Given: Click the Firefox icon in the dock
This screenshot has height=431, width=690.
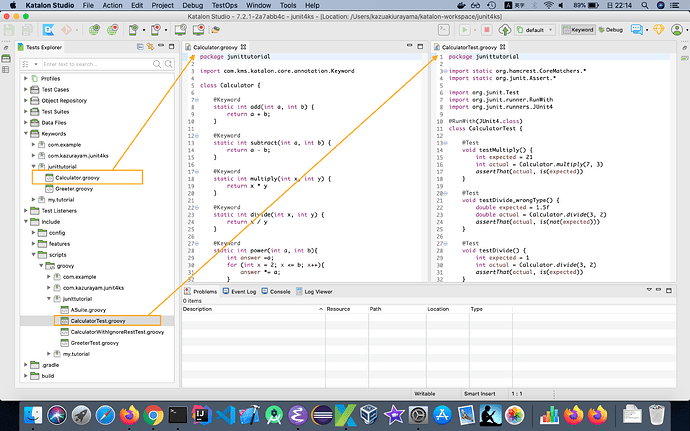Looking at the screenshot, I should (127, 413).
